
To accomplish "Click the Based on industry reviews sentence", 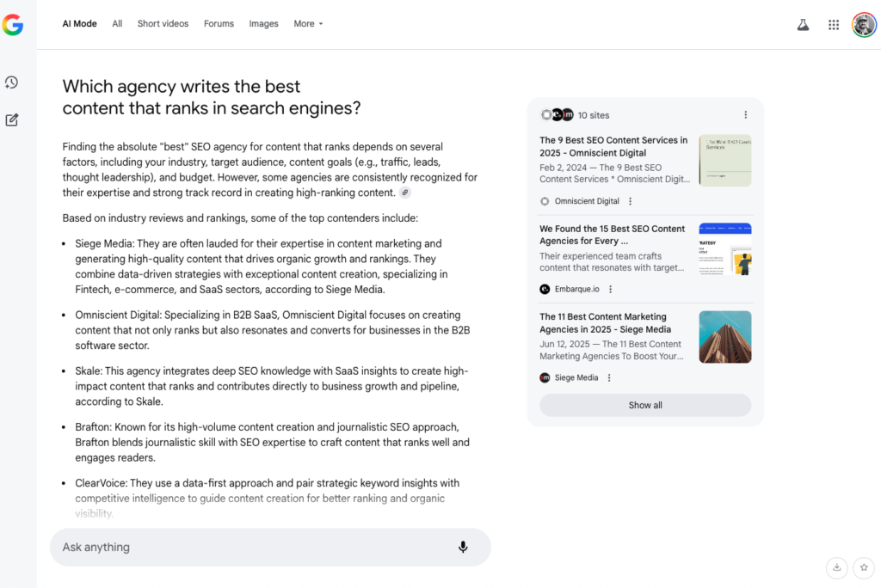I will point(240,217).
